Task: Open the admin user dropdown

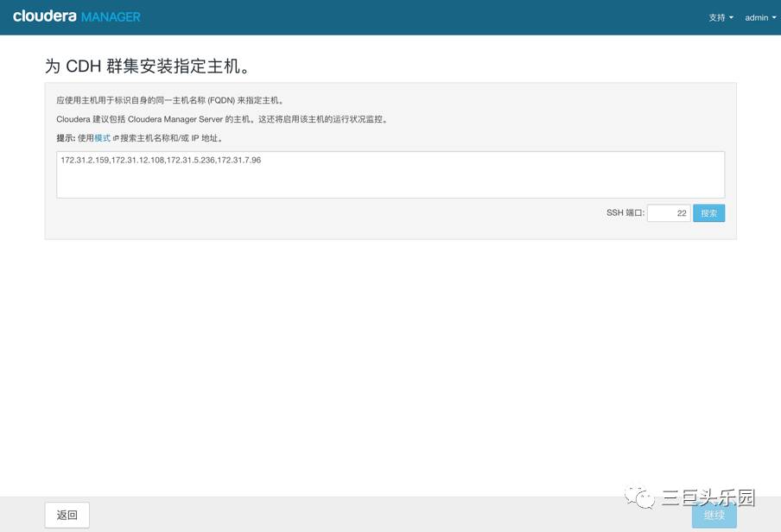Action: (760, 17)
